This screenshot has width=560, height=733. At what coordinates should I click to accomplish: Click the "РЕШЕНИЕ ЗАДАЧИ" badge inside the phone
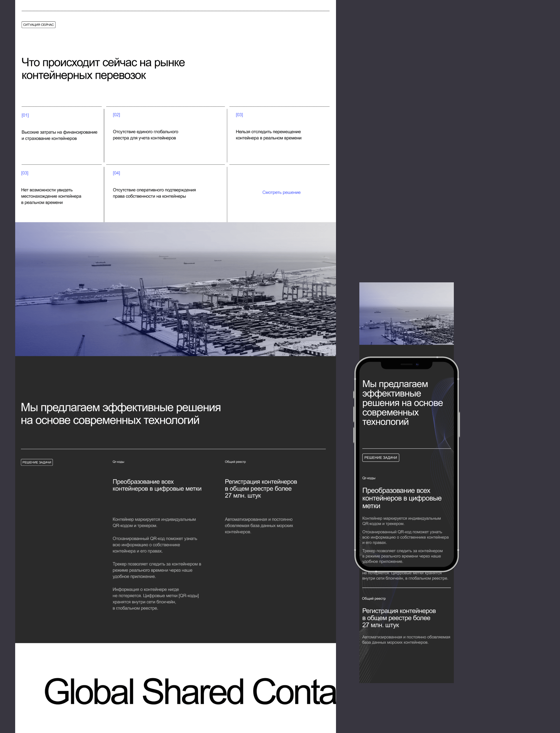380,458
